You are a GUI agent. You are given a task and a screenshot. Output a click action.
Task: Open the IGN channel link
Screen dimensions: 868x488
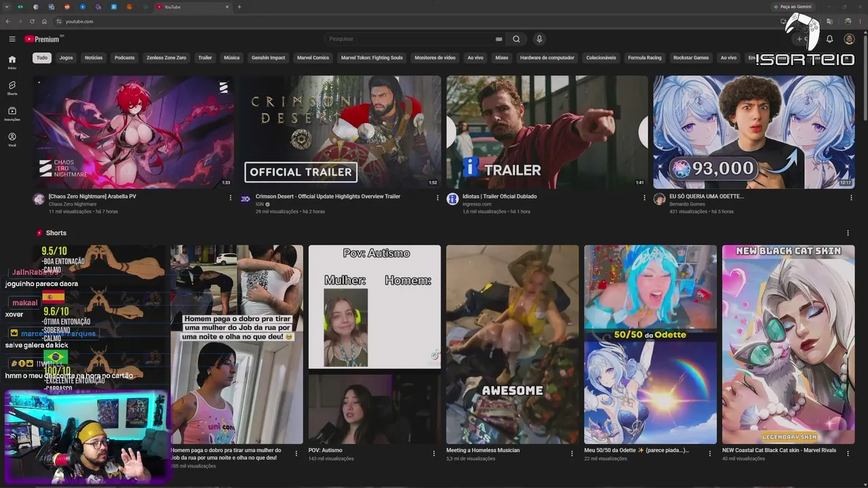(x=260, y=204)
